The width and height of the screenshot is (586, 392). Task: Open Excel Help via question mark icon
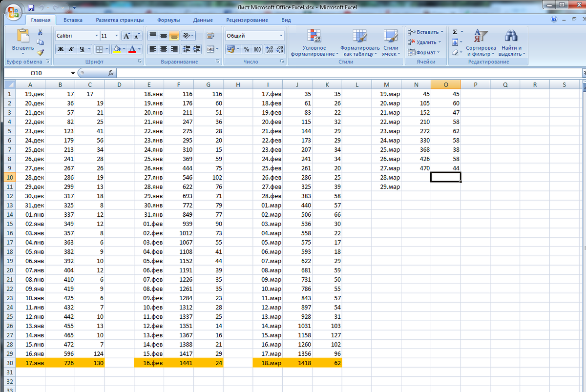(554, 20)
